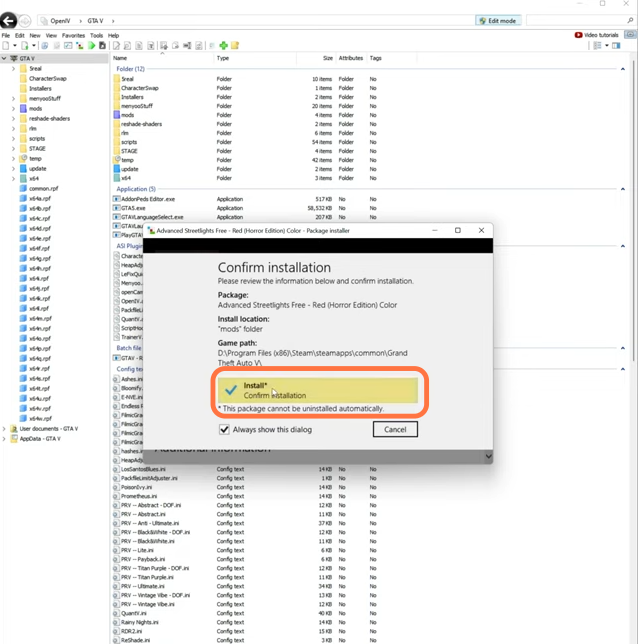Open the Video tutorials link

point(604,35)
